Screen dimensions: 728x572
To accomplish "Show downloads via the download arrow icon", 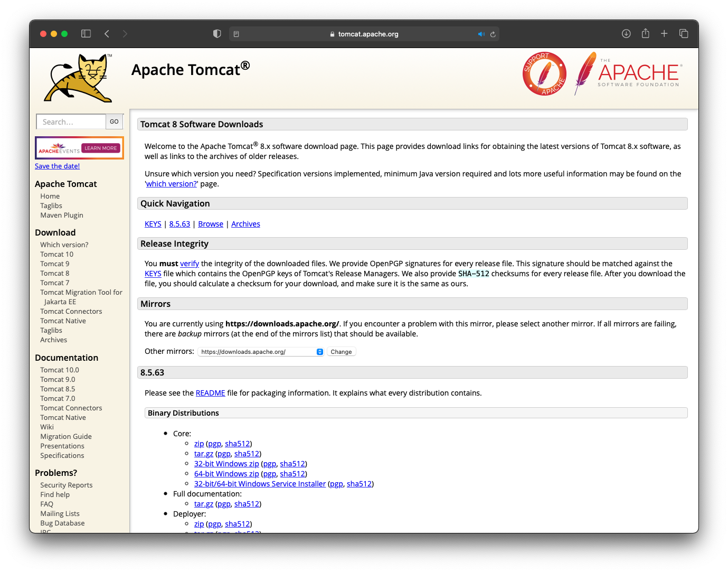I will [x=626, y=34].
